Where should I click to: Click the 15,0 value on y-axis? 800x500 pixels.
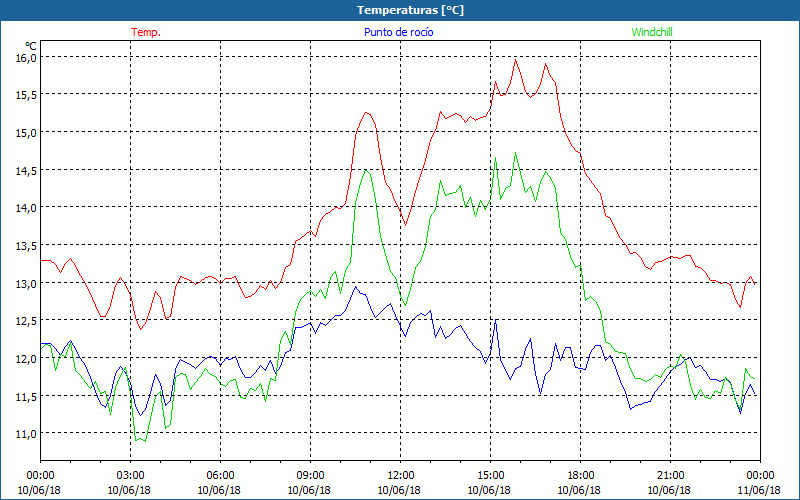[26, 133]
